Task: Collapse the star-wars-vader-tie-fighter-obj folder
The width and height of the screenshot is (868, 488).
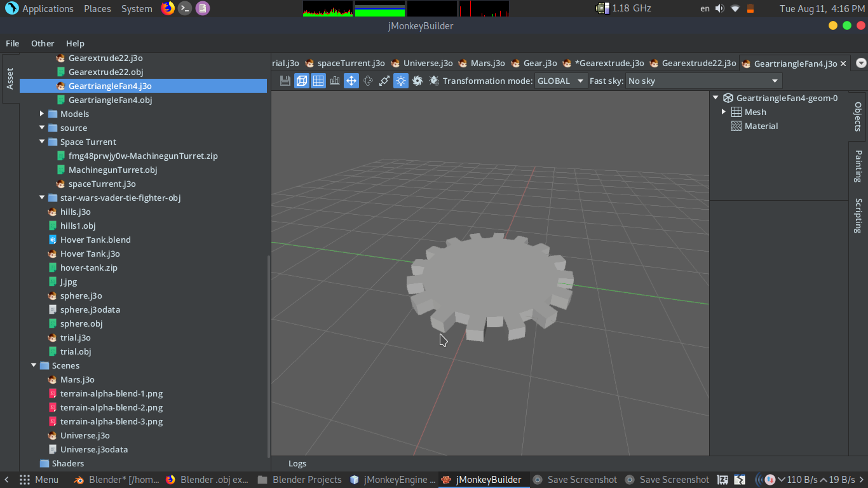Action: point(42,198)
